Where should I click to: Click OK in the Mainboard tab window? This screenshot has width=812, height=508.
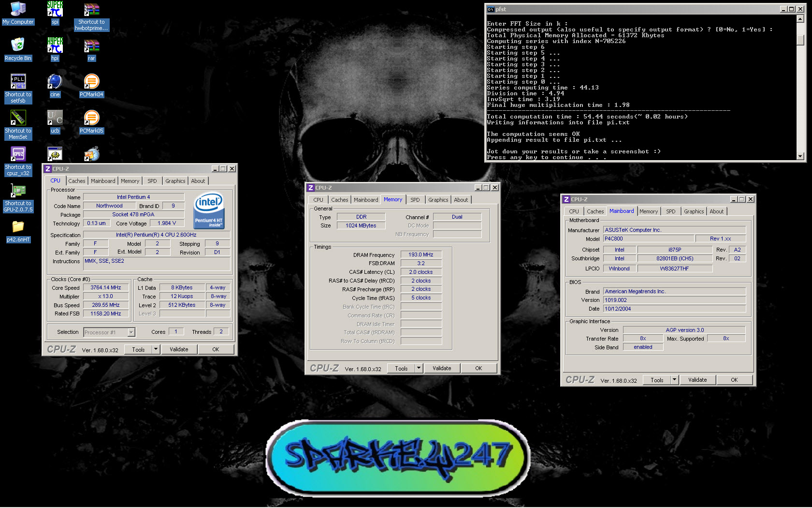(734, 380)
